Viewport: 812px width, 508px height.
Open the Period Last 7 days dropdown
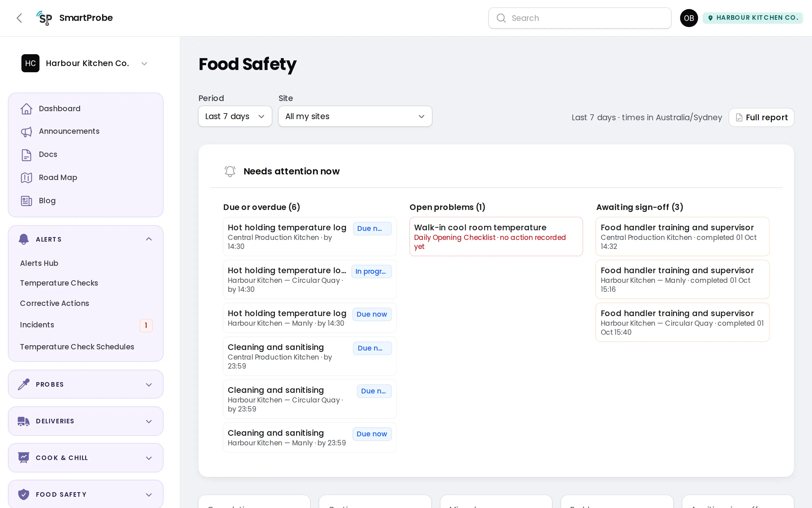pos(235,116)
